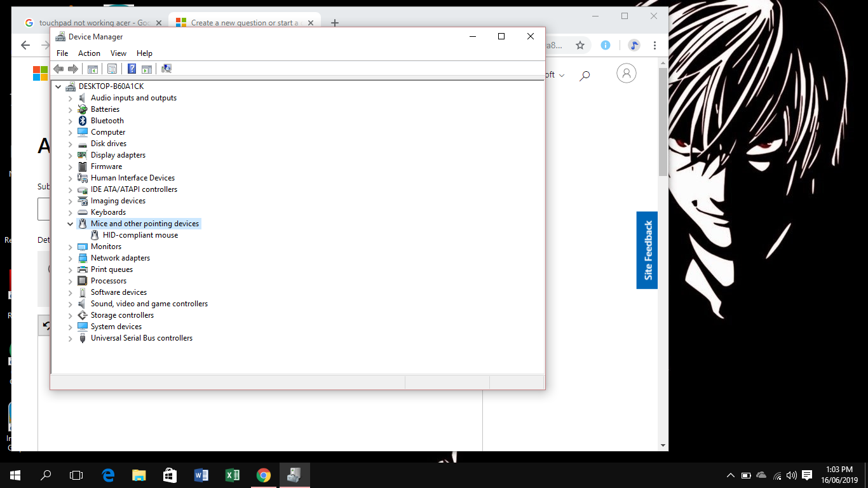Click the Disk drives category icon
Viewport: 868px width, 488px height.
[83, 144]
